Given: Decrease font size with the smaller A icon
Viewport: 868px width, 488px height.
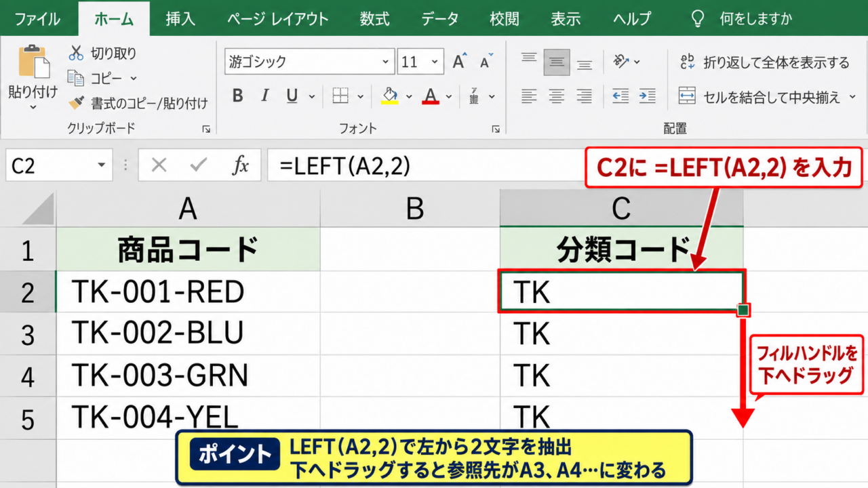Looking at the screenshot, I should click(x=486, y=62).
